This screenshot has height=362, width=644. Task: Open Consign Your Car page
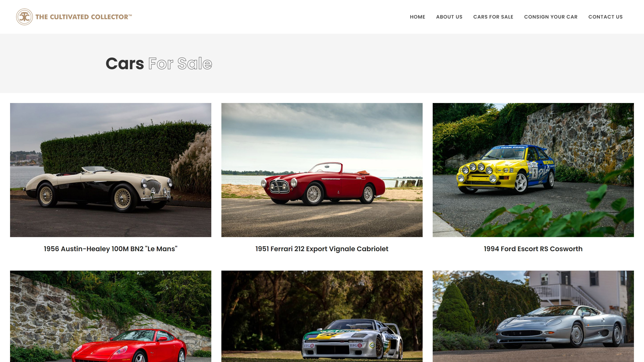coord(551,17)
